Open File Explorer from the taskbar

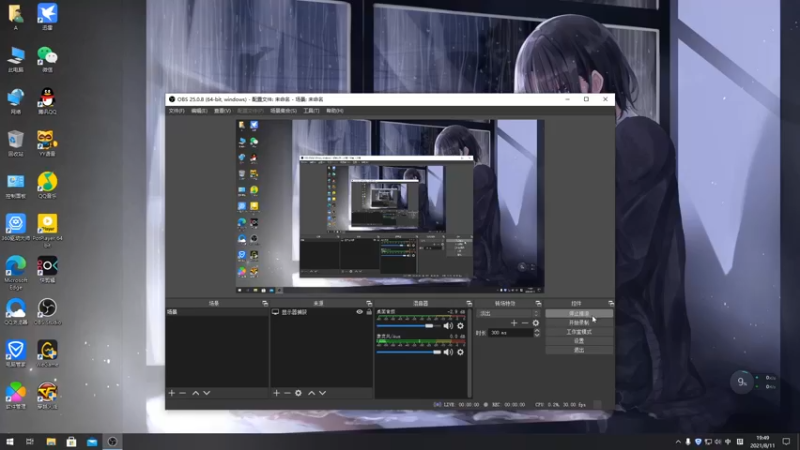pyautogui.click(x=51, y=442)
